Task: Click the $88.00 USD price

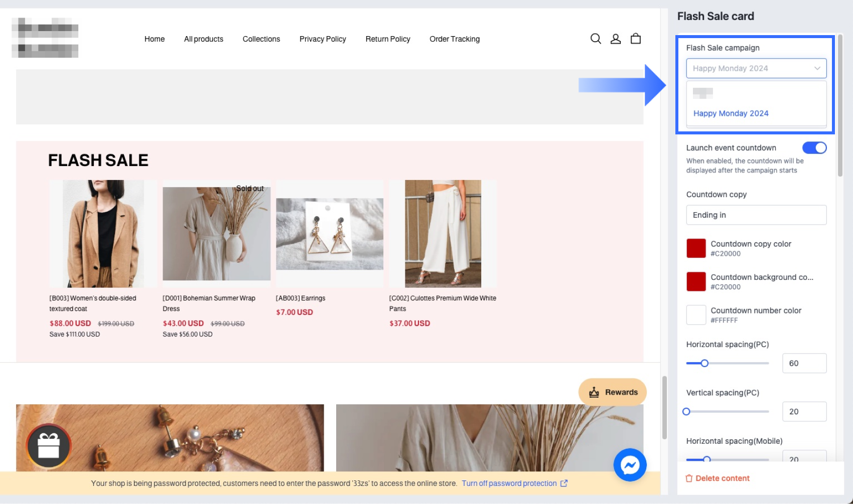Action: [x=70, y=323]
